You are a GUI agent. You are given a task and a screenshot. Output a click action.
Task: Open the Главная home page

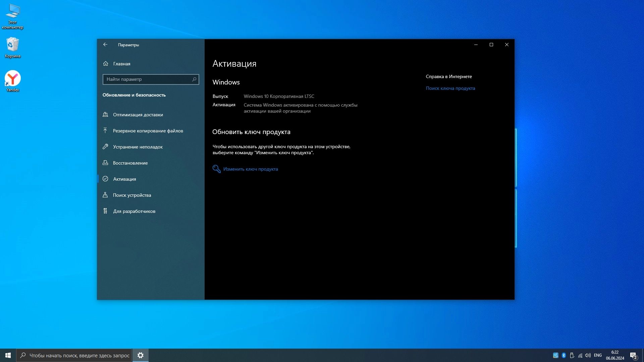(121, 64)
